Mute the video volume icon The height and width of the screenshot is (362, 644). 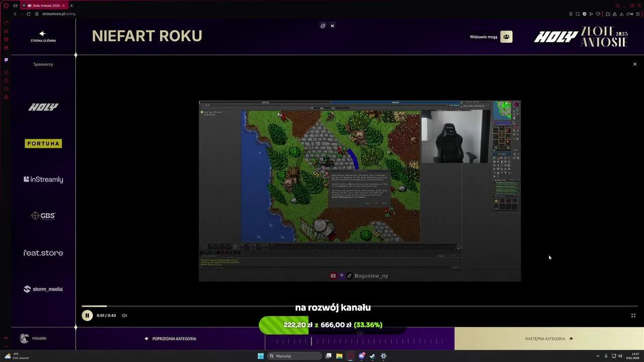coord(124,315)
